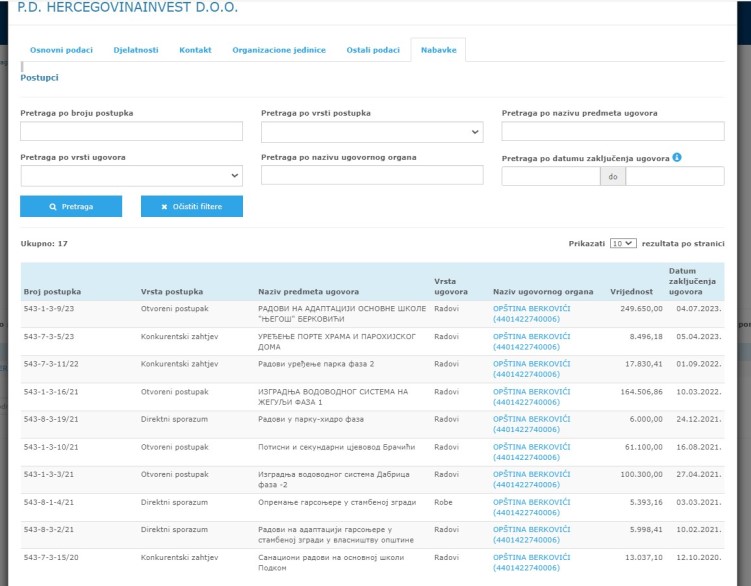Open the Djelatnosti tab
This screenshot has width=751, height=586.
tap(134, 50)
